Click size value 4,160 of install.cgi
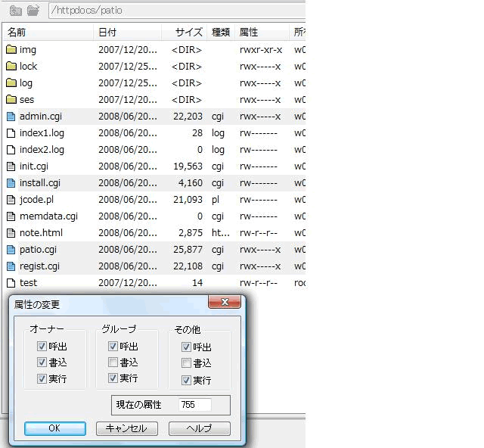 click(191, 183)
